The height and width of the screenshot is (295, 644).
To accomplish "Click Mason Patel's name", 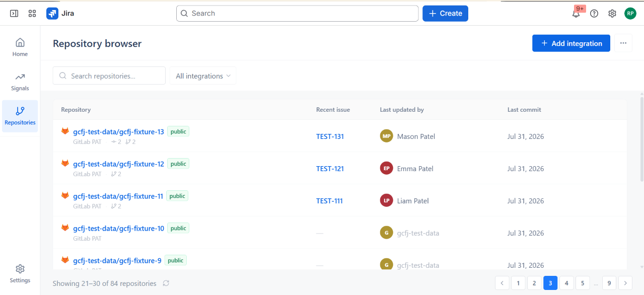I will click(416, 136).
